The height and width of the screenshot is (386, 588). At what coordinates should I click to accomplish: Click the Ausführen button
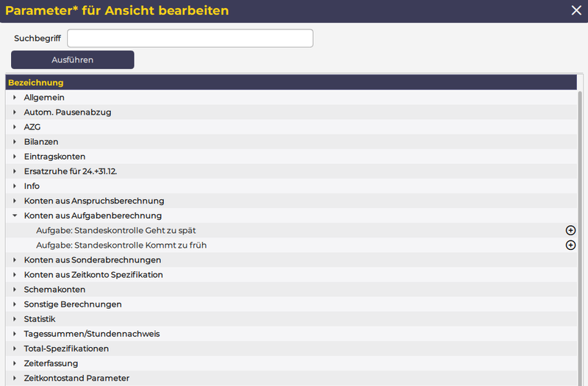[x=72, y=60]
